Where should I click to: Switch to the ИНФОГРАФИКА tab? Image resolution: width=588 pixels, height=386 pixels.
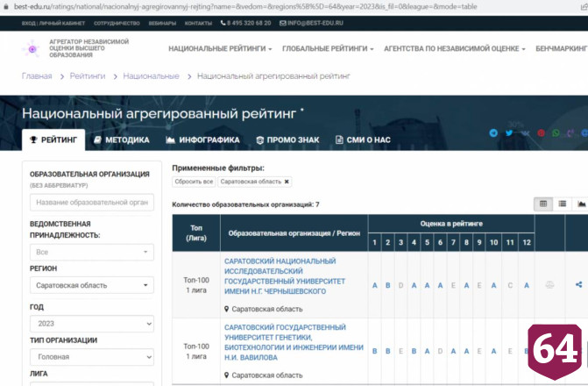click(x=202, y=139)
